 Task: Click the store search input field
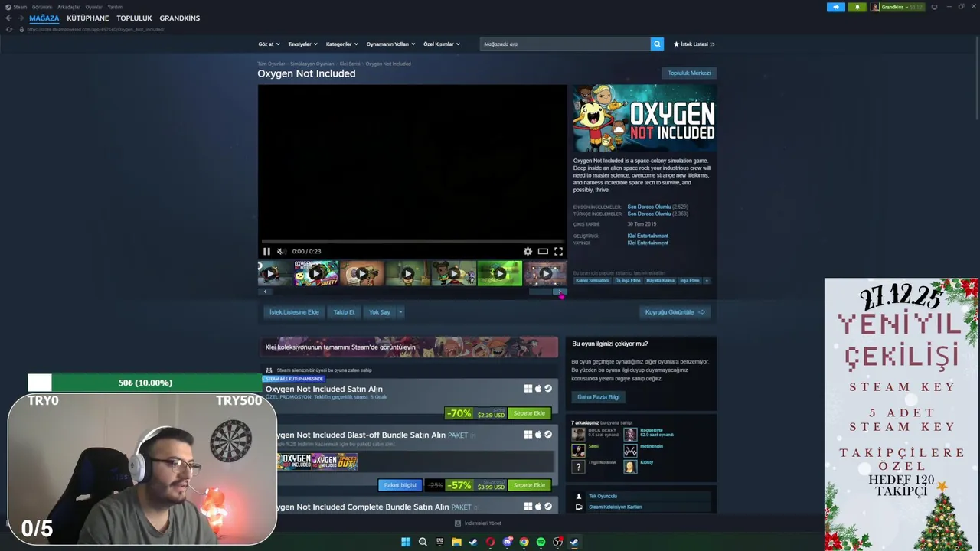[x=565, y=44]
